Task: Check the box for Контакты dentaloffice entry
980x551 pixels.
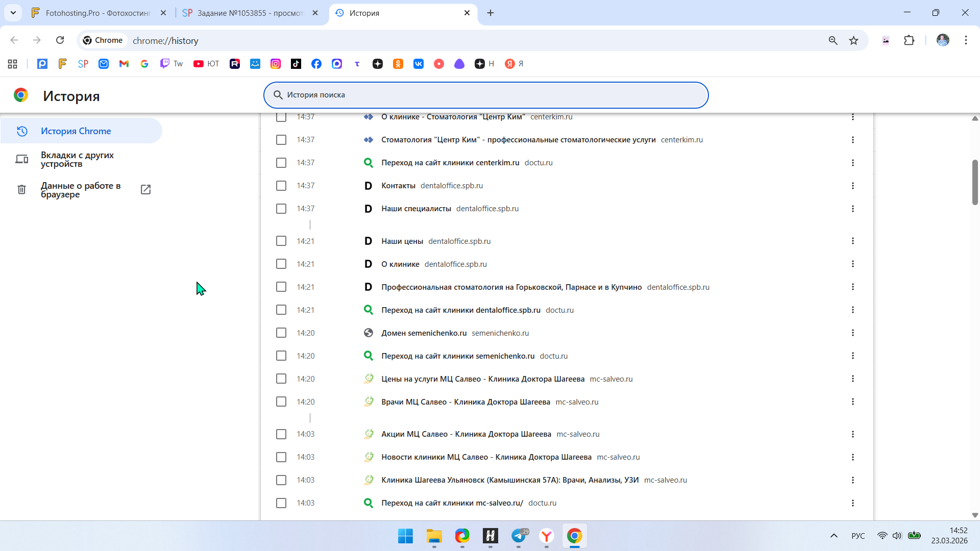Action: click(x=281, y=186)
